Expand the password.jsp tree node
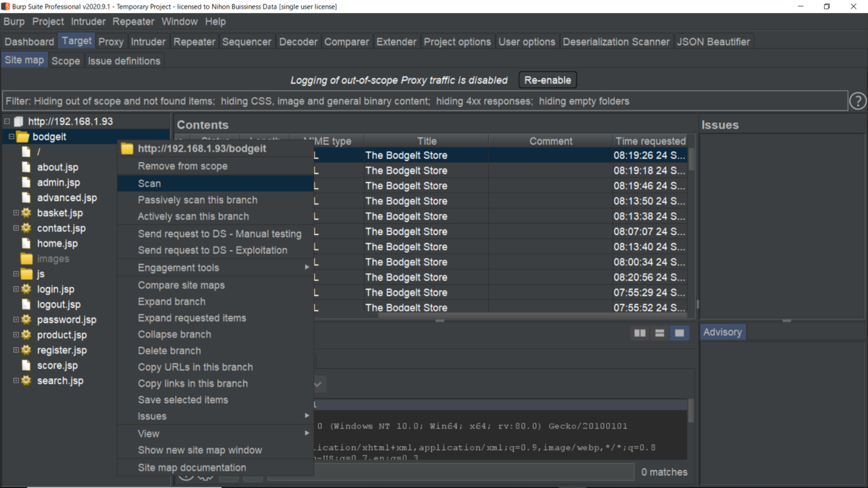 pyautogui.click(x=16, y=320)
